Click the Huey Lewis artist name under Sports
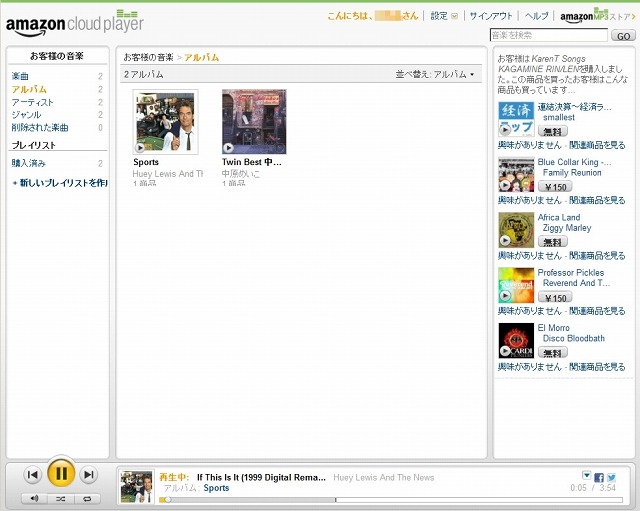The image size is (640, 511). (168, 174)
